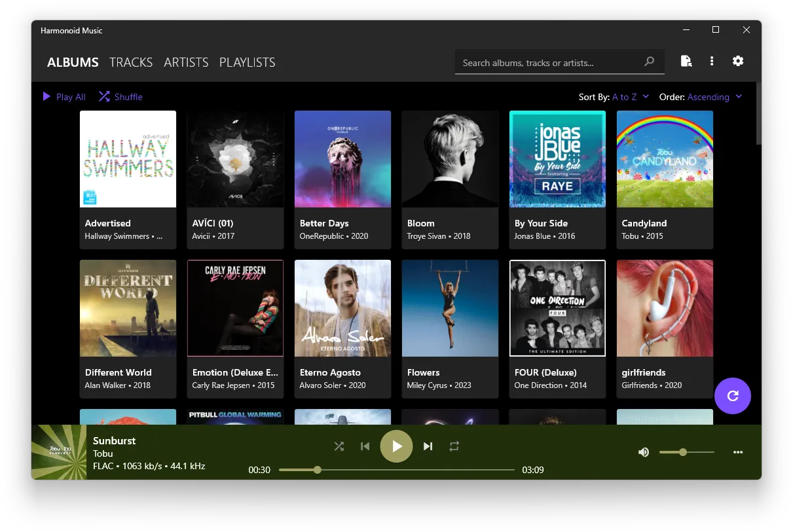Click the Alan Walker • 2018 caption
The width and height of the screenshot is (793, 532).
pos(118,385)
